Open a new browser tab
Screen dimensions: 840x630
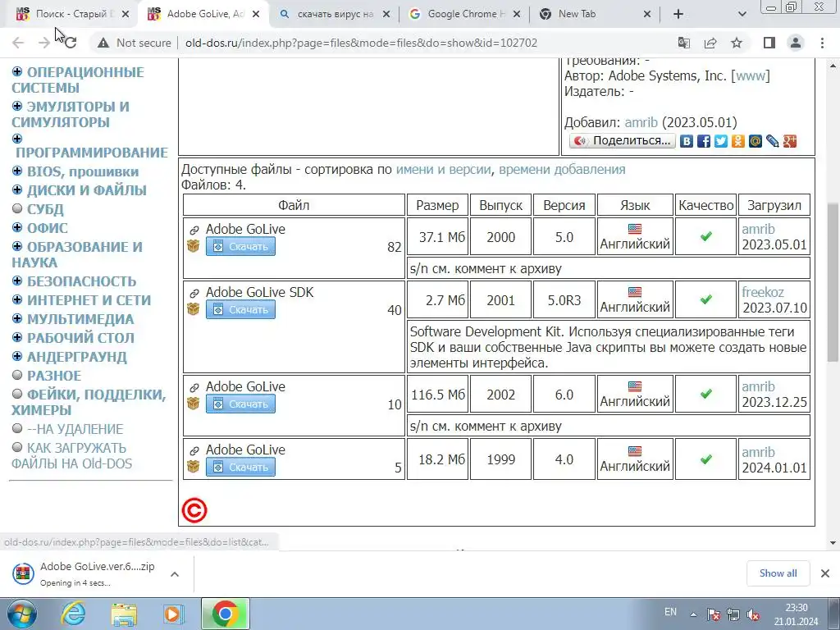coord(678,14)
